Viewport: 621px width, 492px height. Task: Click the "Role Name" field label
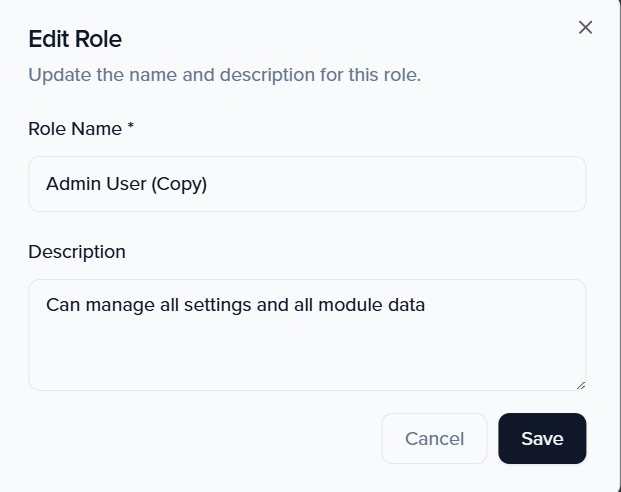coord(73,129)
